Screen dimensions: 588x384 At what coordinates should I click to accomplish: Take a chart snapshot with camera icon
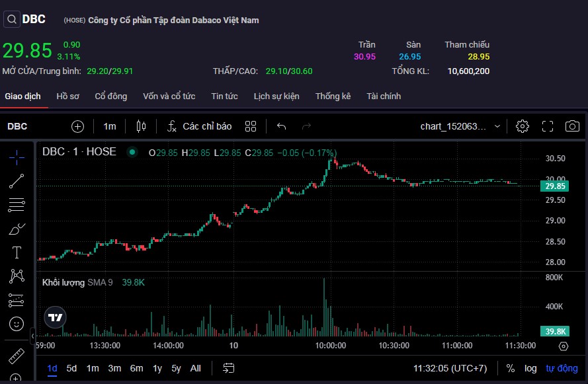click(572, 126)
